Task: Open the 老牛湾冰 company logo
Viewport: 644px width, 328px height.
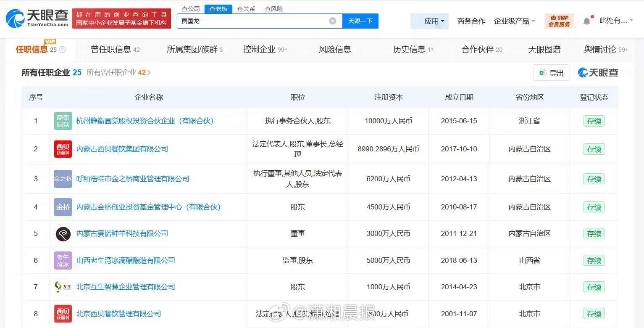Action: (x=63, y=260)
